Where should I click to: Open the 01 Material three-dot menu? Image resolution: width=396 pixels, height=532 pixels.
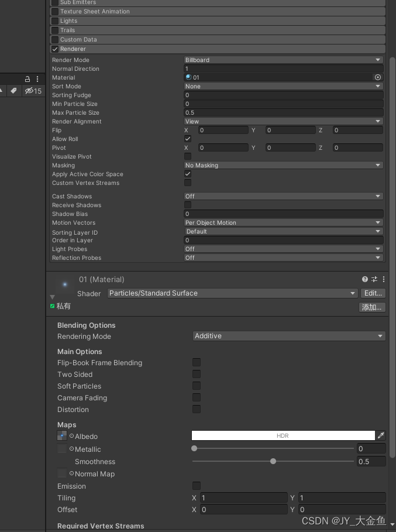[384, 279]
